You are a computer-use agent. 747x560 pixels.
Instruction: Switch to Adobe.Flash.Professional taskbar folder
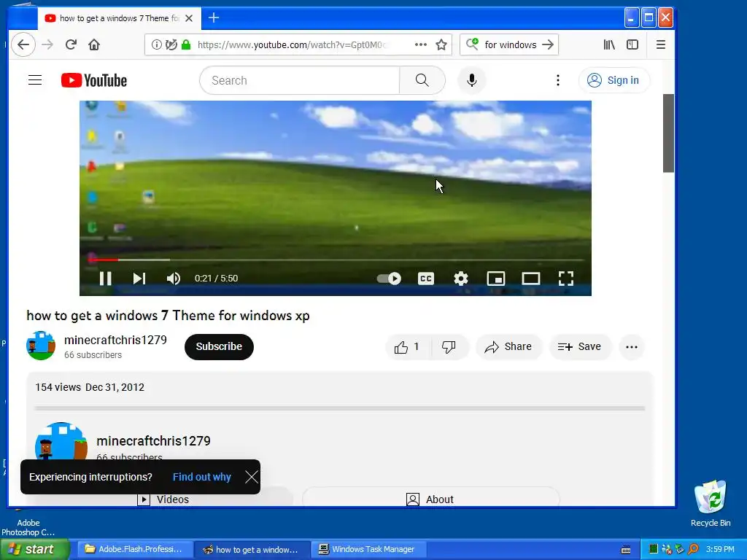[x=134, y=549]
